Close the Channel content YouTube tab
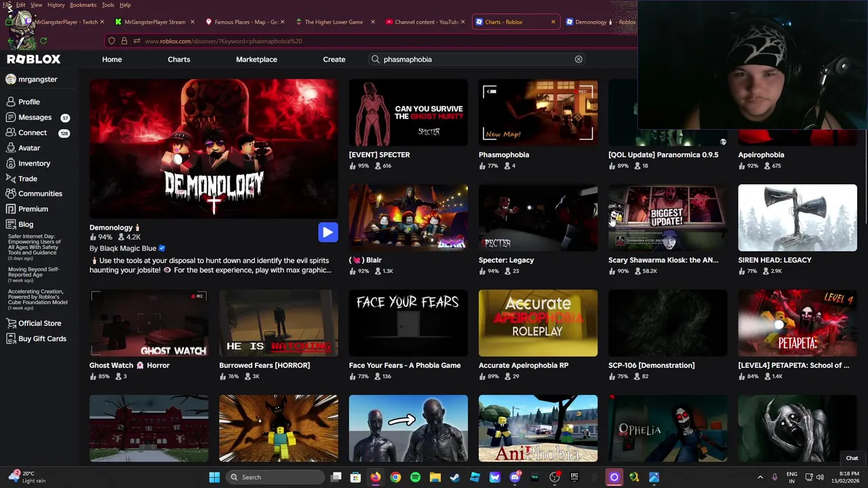The height and width of the screenshot is (488, 868). pos(462,22)
